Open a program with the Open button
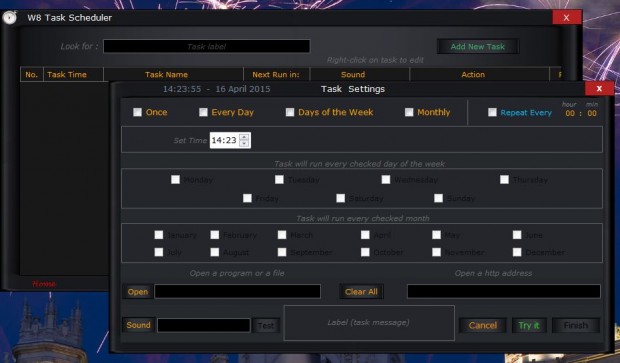The width and height of the screenshot is (620, 363). 138,292
